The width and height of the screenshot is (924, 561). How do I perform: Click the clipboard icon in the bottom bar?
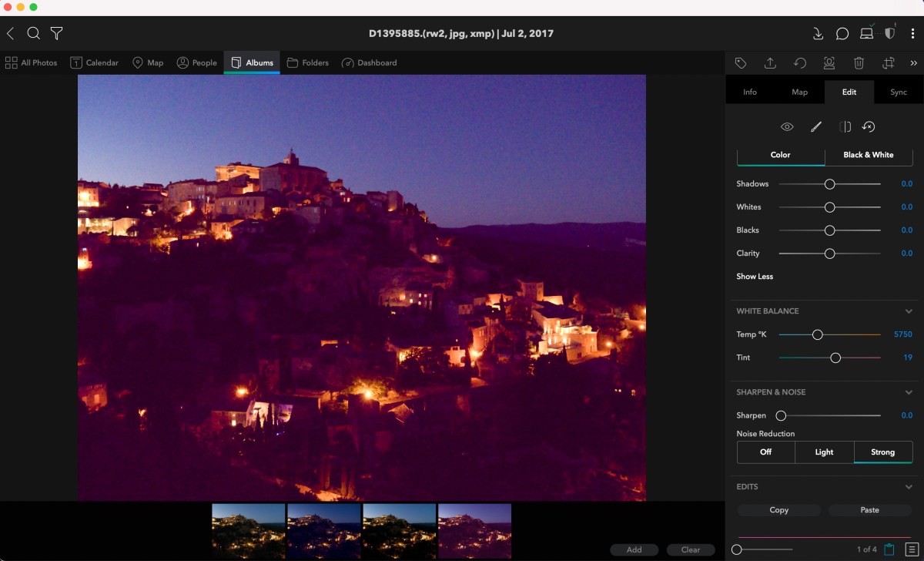click(889, 549)
